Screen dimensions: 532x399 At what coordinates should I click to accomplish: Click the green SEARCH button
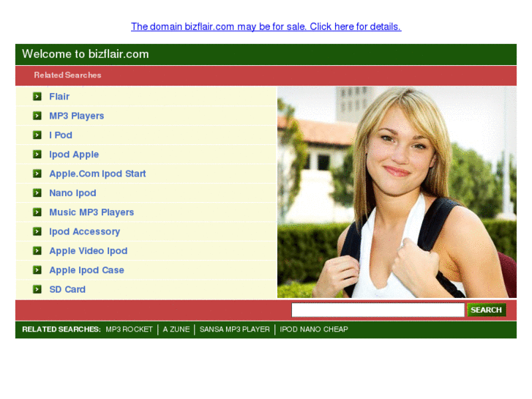tap(486, 310)
